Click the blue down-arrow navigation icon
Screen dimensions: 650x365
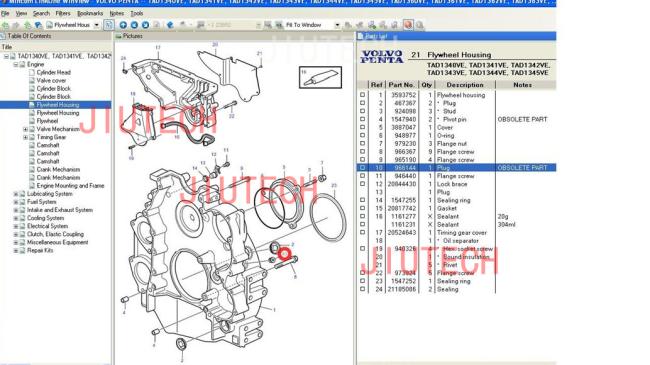(146, 25)
